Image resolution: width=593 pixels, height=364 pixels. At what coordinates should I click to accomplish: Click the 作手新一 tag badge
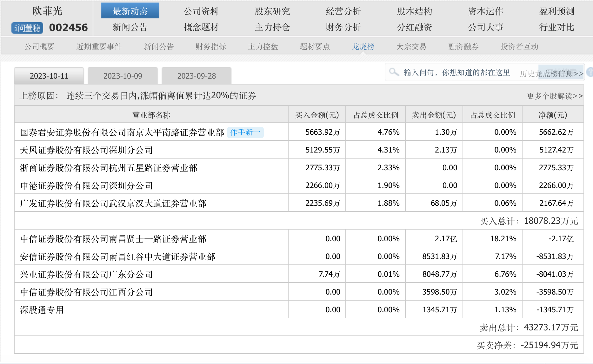(245, 132)
